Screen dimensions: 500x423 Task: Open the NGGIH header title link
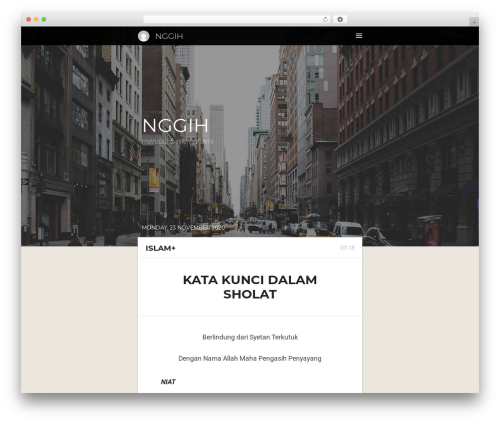coord(169,36)
